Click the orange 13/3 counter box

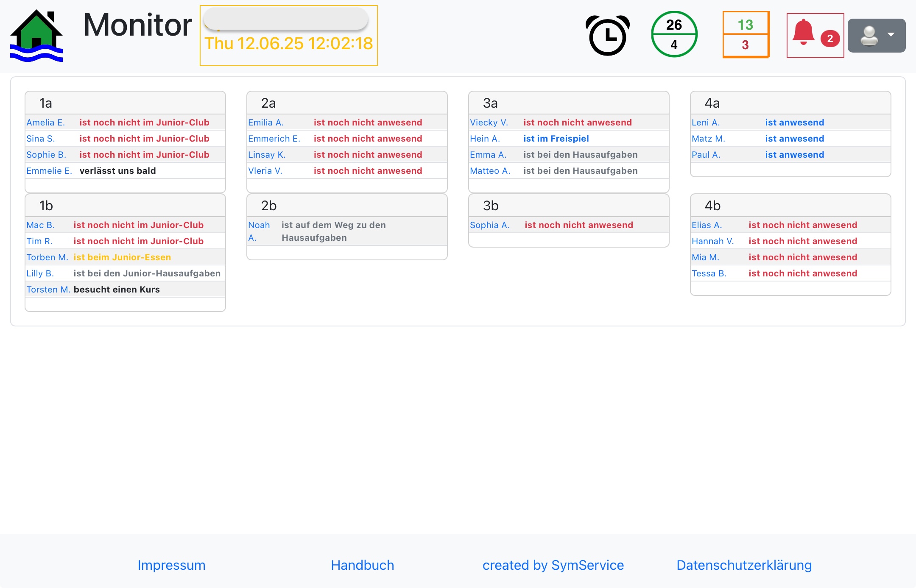pos(746,35)
